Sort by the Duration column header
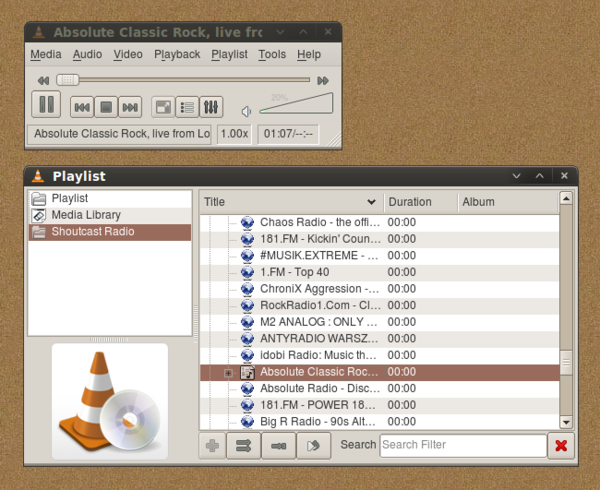Image resolution: width=600 pixels, height=490 pixels. point(421,202)
